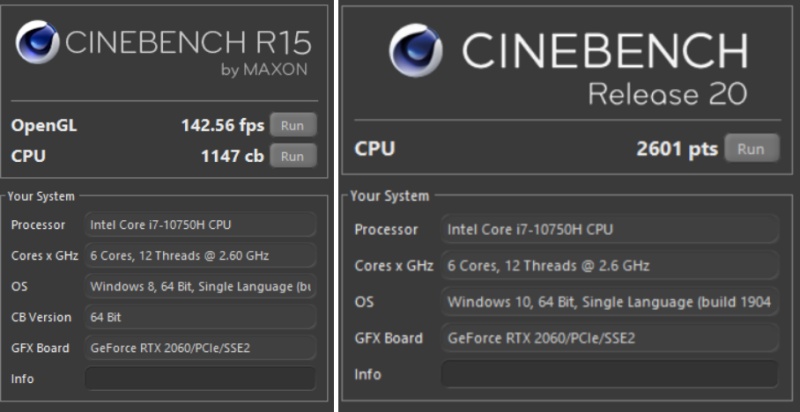Image resolution: width=800 pixels, height=412 pixels.
Task: Run the CPU test in Cinebench R15
Action: click(x=293, y=156)
